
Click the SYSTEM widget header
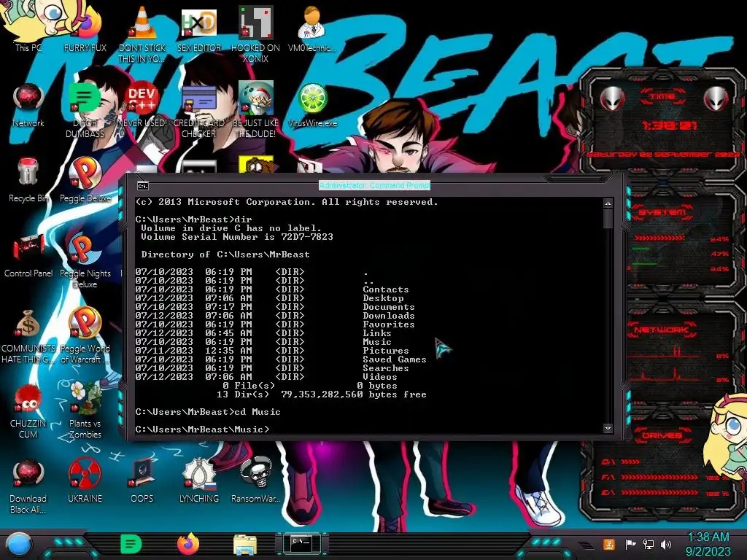point(662,212)
